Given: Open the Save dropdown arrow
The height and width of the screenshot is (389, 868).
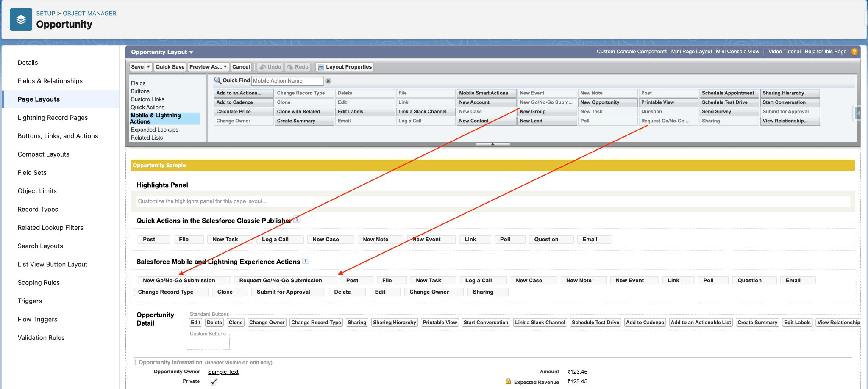Looking at the screenshot, I should tap(148, 67).
